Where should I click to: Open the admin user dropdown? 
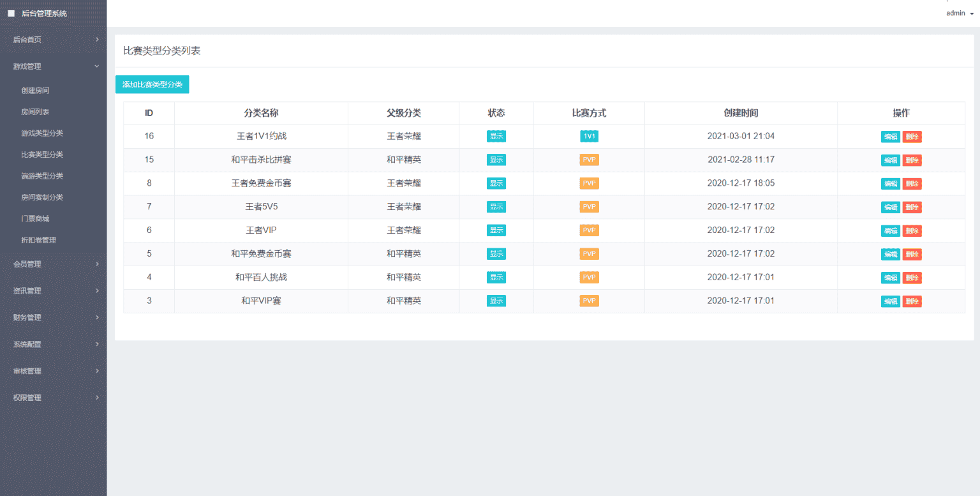pyautogui.click(x=959, y=13)
